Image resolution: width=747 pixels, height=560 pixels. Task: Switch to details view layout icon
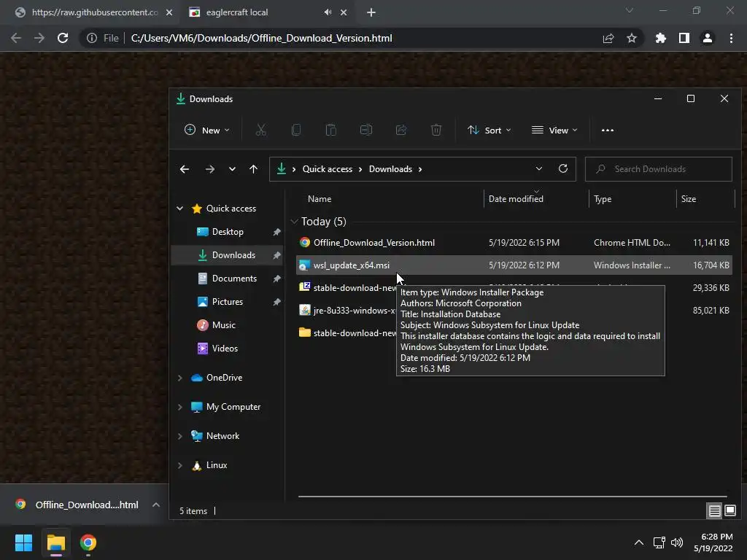coord(715,511)
